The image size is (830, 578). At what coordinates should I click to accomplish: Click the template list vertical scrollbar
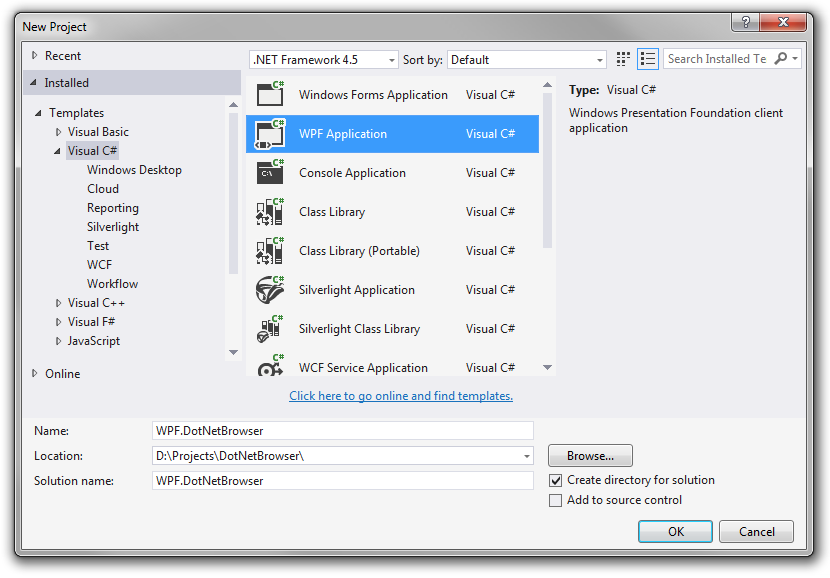[x=547, y=170]
